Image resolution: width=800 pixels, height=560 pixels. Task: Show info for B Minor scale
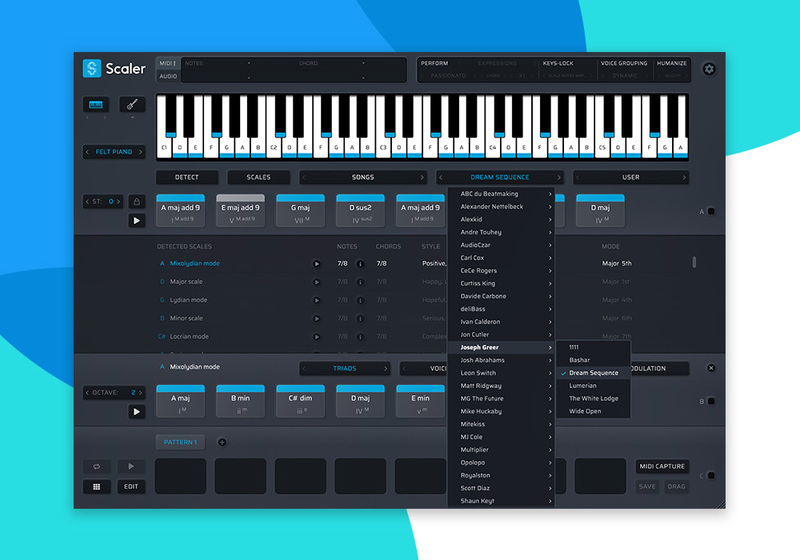tap(360, 319)
